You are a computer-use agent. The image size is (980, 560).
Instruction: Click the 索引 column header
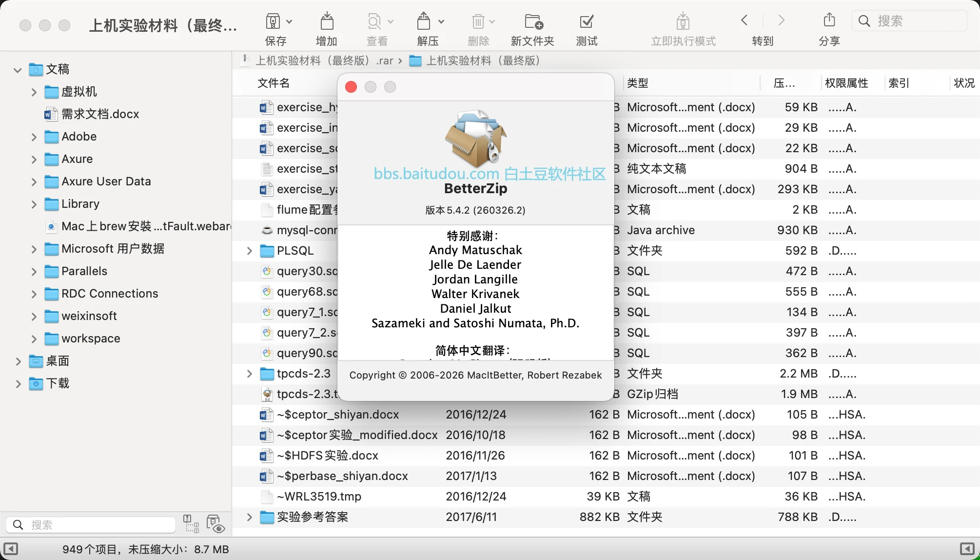pyautogui.click(x=899, y=83)
